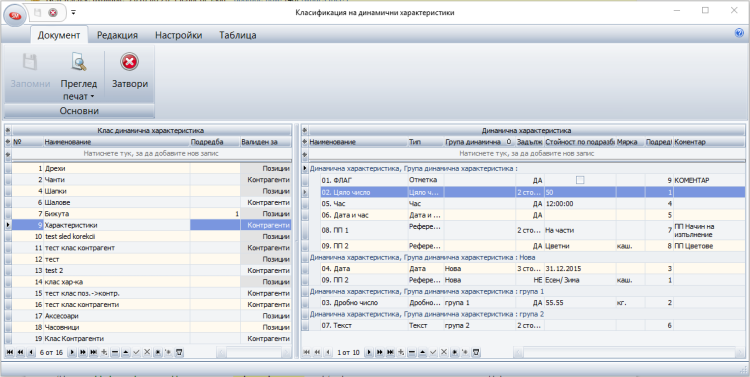
Task: Click left grid horizontal scrollbar
Action: [254, 353]
